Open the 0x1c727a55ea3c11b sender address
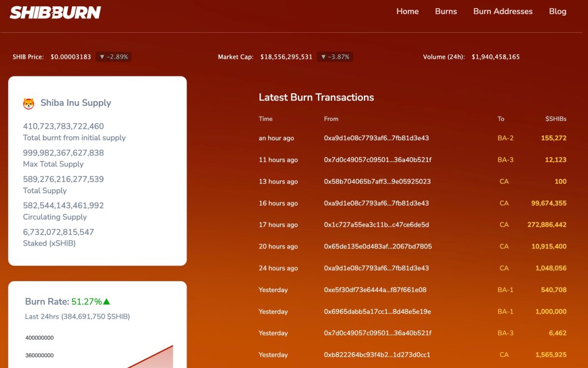This screenshot has height=368, width=588. (x=376, y=225)
